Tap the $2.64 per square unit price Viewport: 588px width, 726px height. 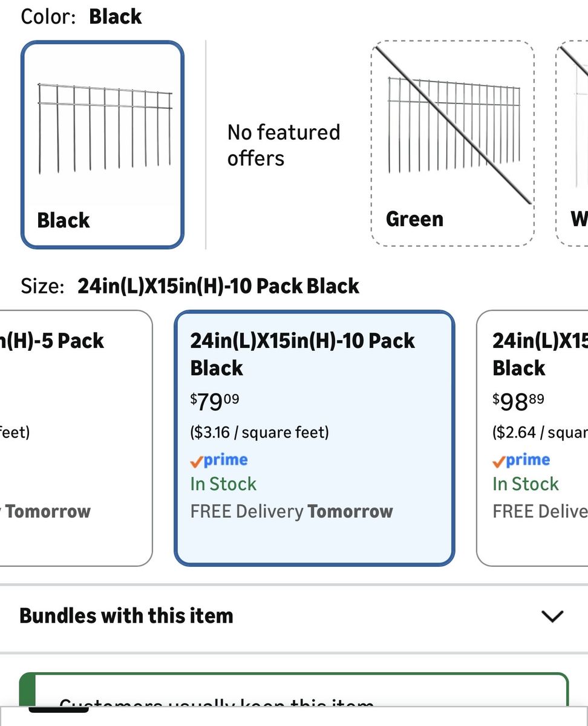point(540,433)
